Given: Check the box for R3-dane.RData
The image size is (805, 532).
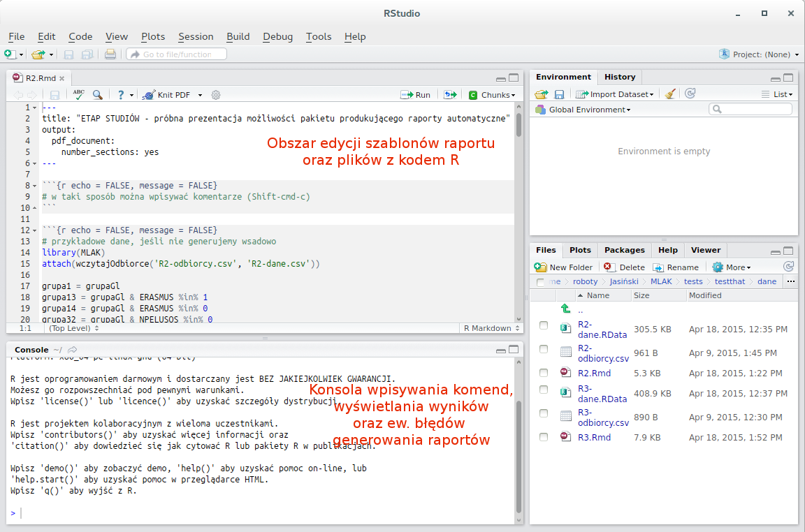Looking at the screenshot, I should click(543, 390).
